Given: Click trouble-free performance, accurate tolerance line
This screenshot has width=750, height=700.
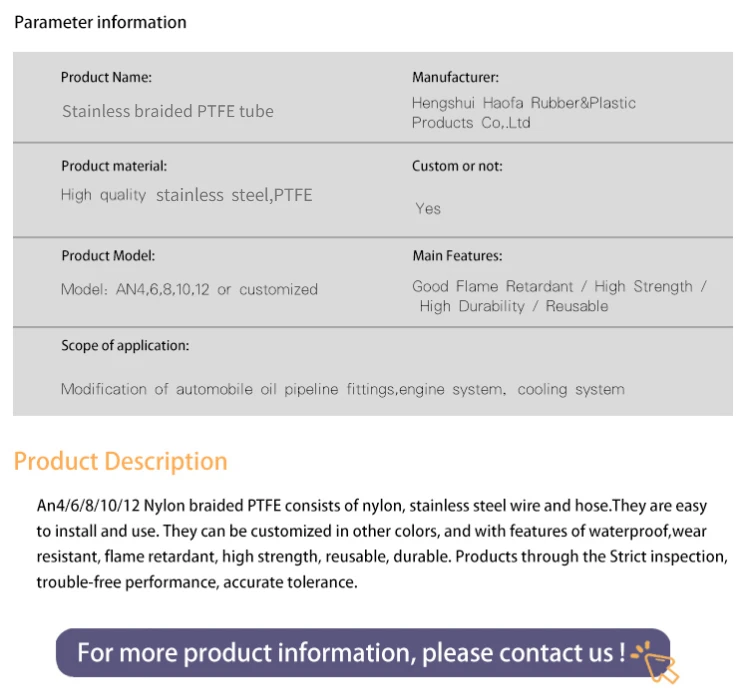Looking at the screenshot, I should tap(196, 582).
